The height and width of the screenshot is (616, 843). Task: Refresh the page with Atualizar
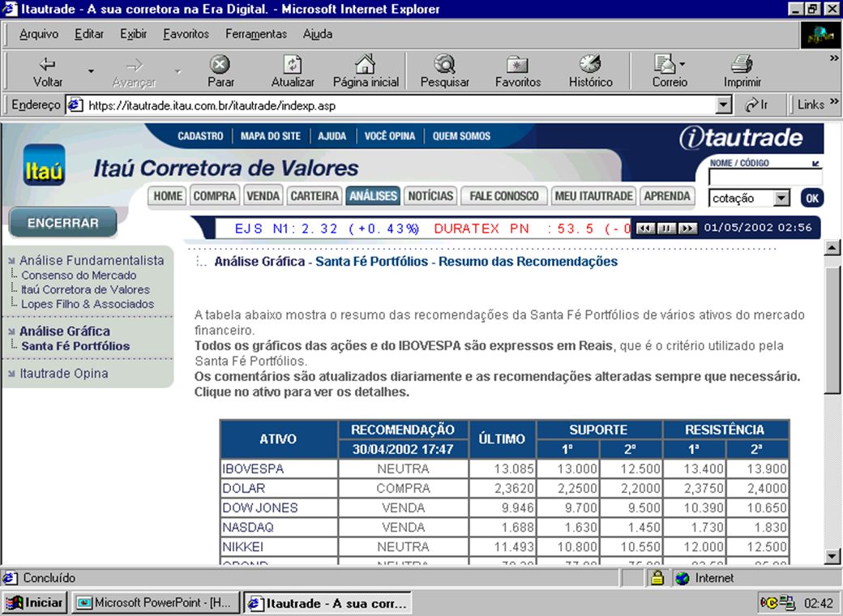point(293,71)
